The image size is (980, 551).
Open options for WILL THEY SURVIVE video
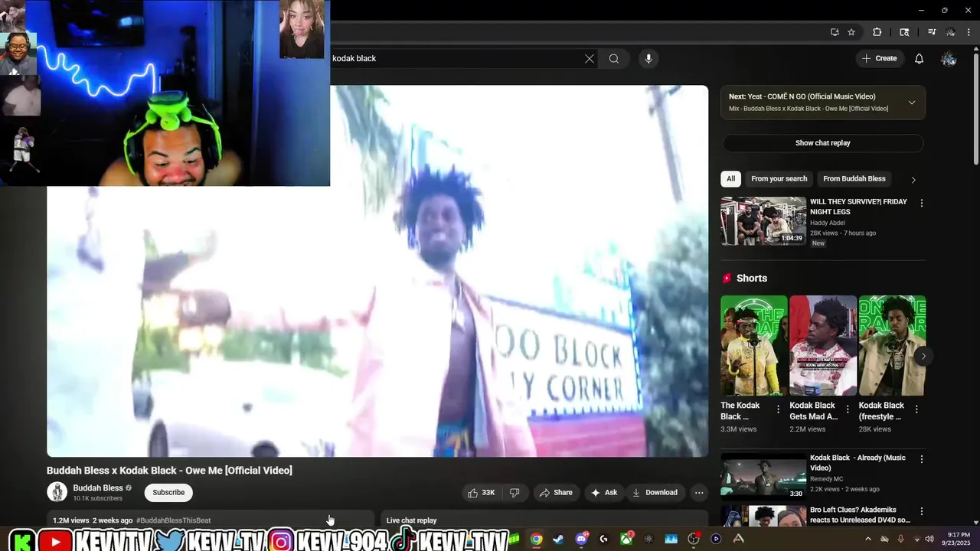click(x=922, y=204)
